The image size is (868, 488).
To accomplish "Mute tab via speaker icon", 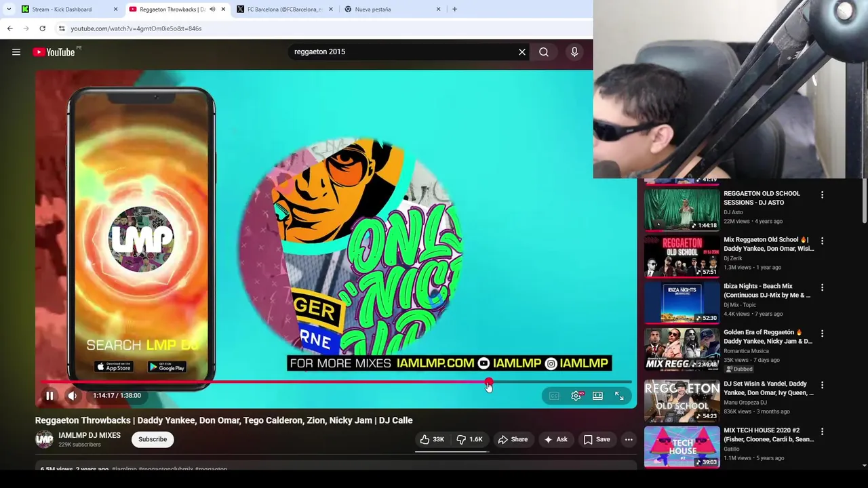I will (212, 9).
